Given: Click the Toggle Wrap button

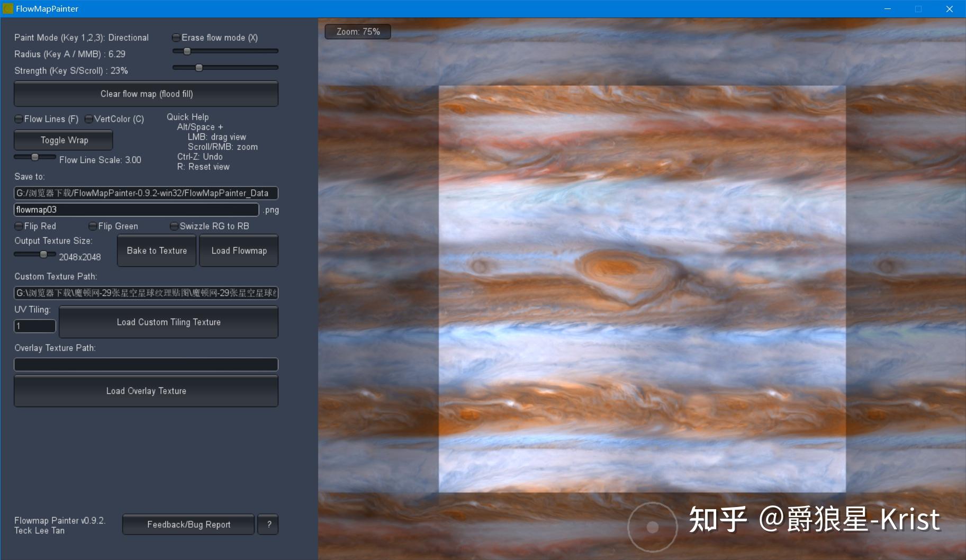Looking at the screenshot, I should (x=63, y=140).
